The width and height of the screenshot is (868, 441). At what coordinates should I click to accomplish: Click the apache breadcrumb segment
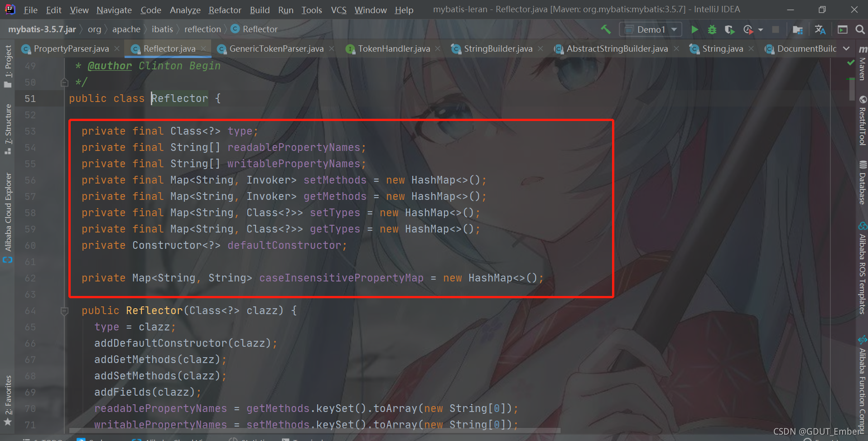pyautogui.click(x=126, y=29)
